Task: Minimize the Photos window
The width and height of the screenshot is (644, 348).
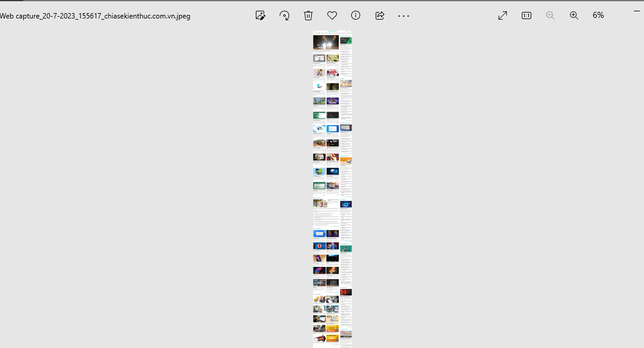Action: [636, 11]
